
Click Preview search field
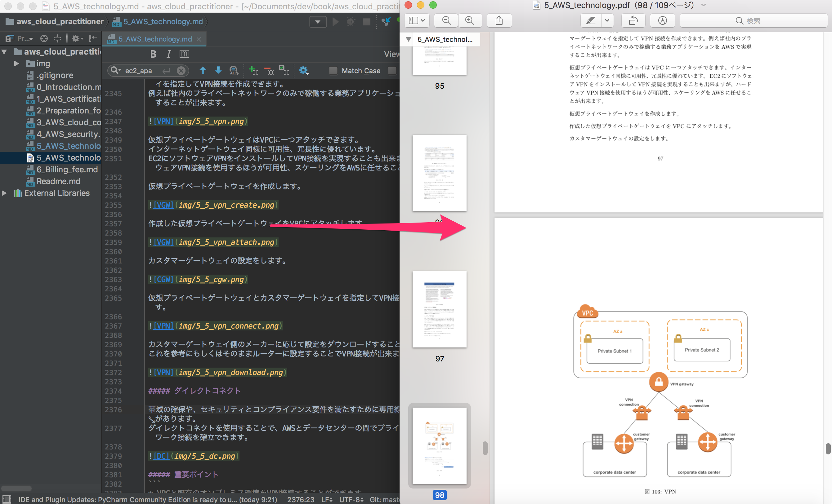[x=753, y=20]
